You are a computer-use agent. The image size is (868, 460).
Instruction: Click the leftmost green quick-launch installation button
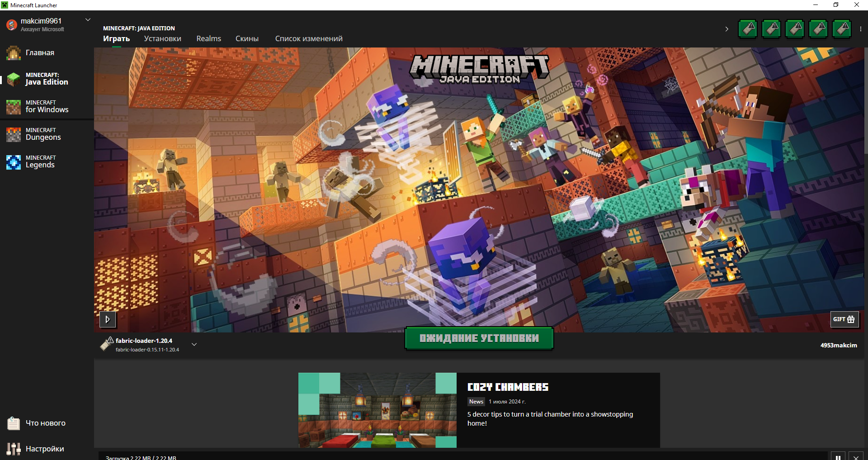(748, 29)
